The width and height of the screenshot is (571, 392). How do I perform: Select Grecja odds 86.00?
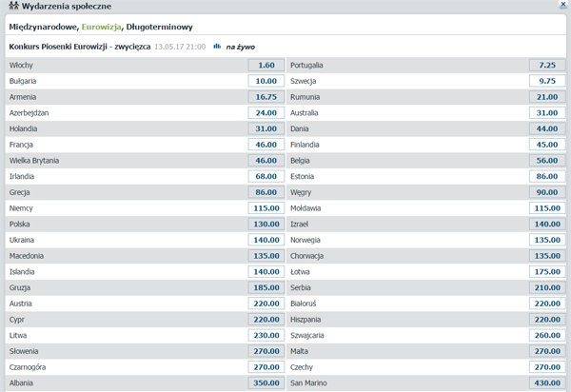[x=266, y=192]
